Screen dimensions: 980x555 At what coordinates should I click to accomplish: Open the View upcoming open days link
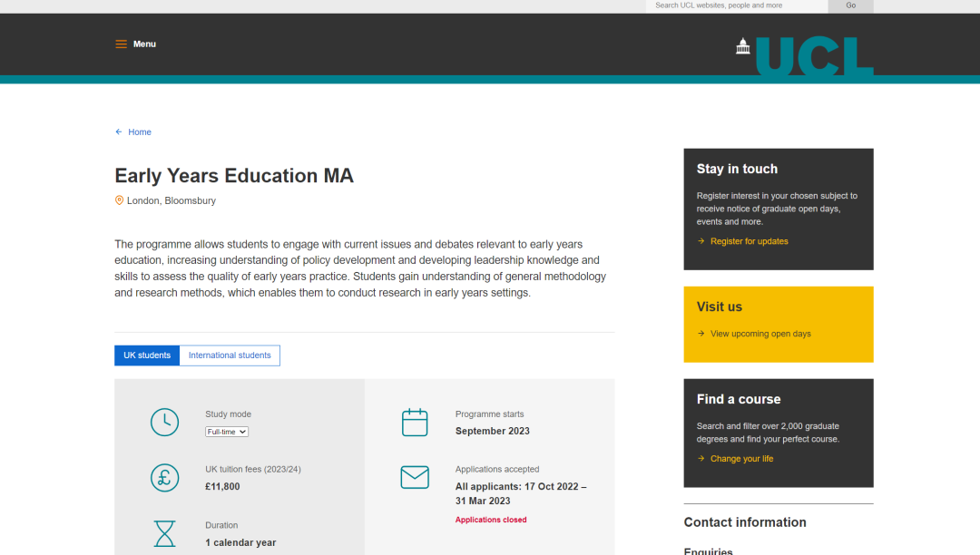[760, 334]
